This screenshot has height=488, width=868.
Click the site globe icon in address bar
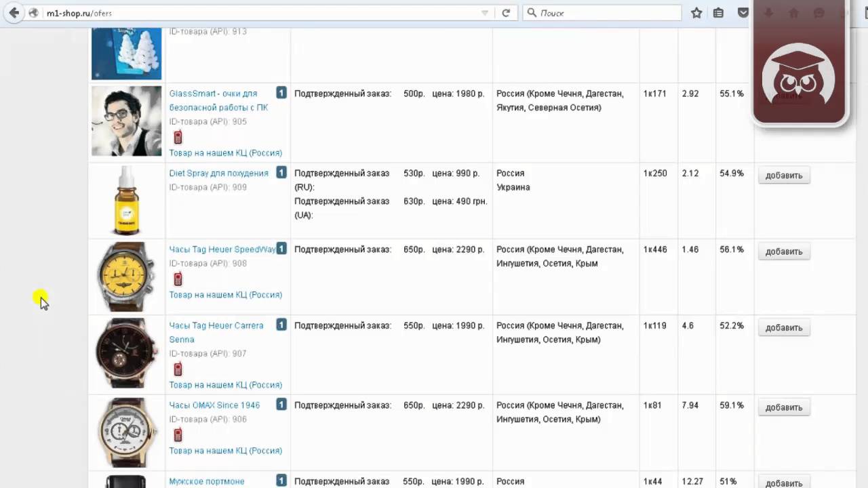click(33, 13)
